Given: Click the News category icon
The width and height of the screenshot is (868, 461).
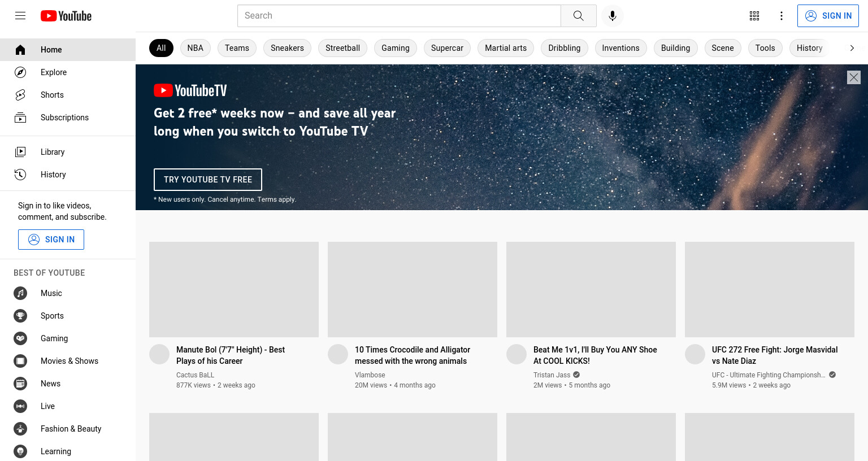Looking at the screenshot, I should [x=20, y=384].
